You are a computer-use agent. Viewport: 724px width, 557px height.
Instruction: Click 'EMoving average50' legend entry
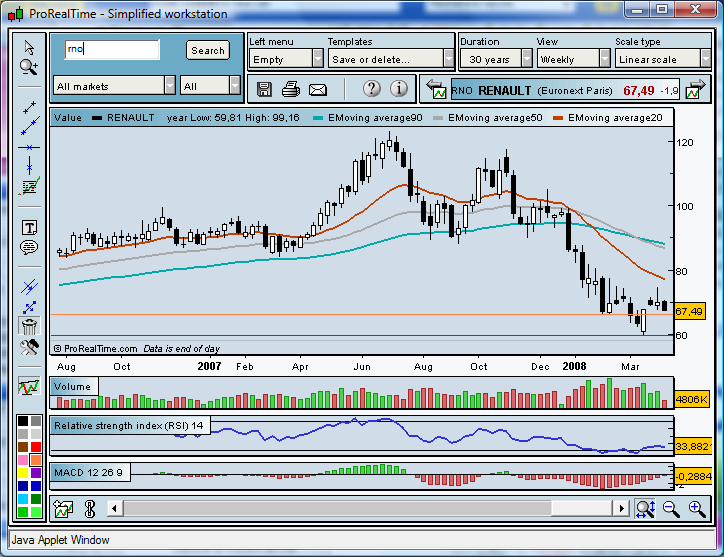click(488, 118)
